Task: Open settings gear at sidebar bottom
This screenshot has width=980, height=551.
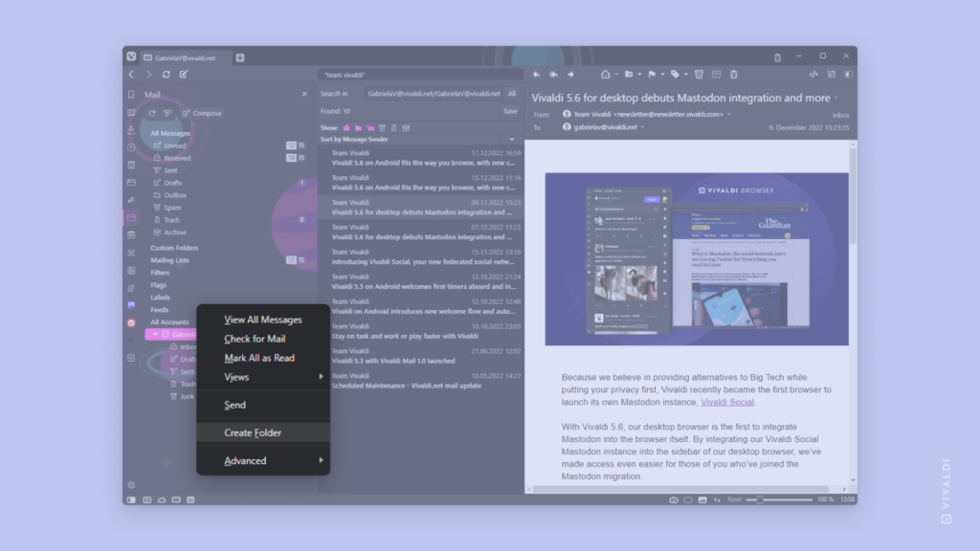Action: (131, 485)
